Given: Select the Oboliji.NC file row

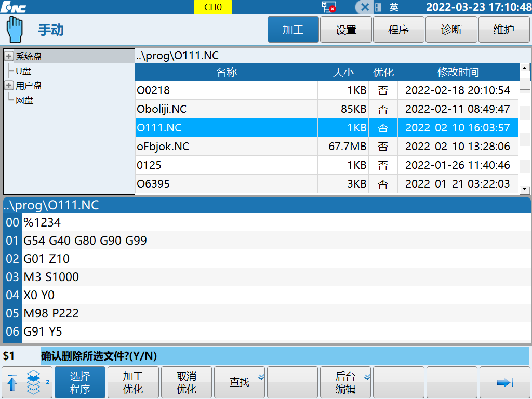Looking at the screenshot, I should 226,109.
